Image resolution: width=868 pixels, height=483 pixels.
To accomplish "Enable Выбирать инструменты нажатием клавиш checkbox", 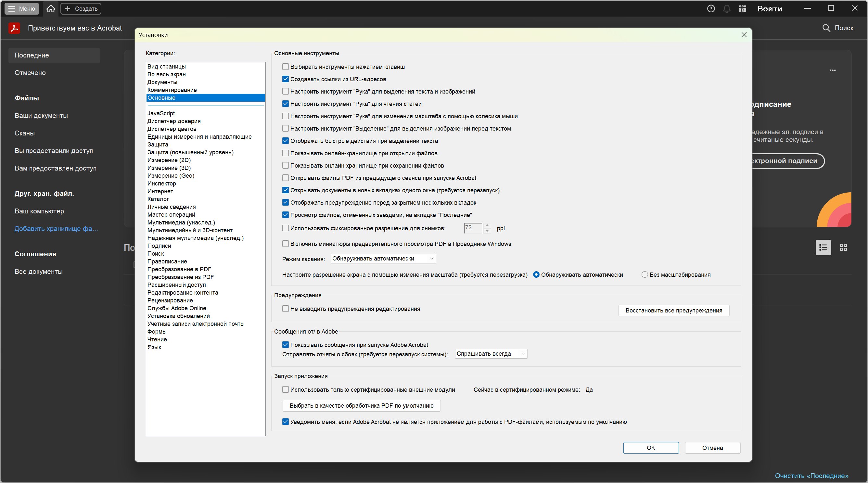I will (286, 67).
